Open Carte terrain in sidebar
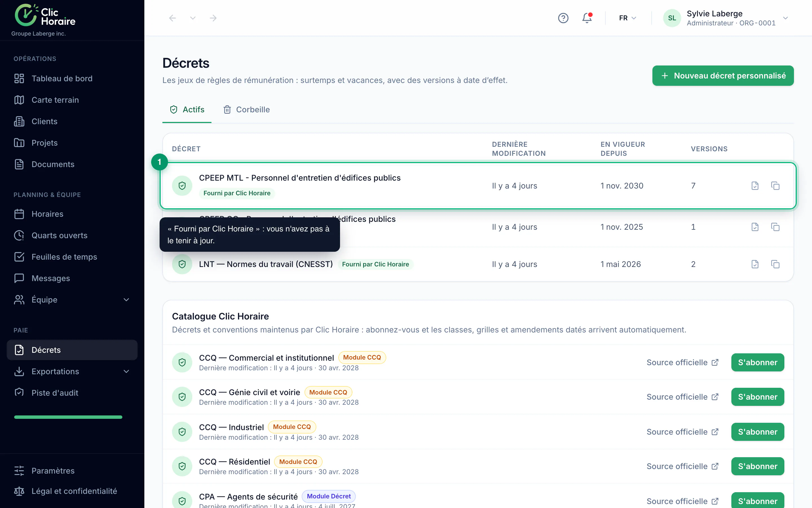Image resolution: width=812 pixels, height=508 pixels. [72, 100]
